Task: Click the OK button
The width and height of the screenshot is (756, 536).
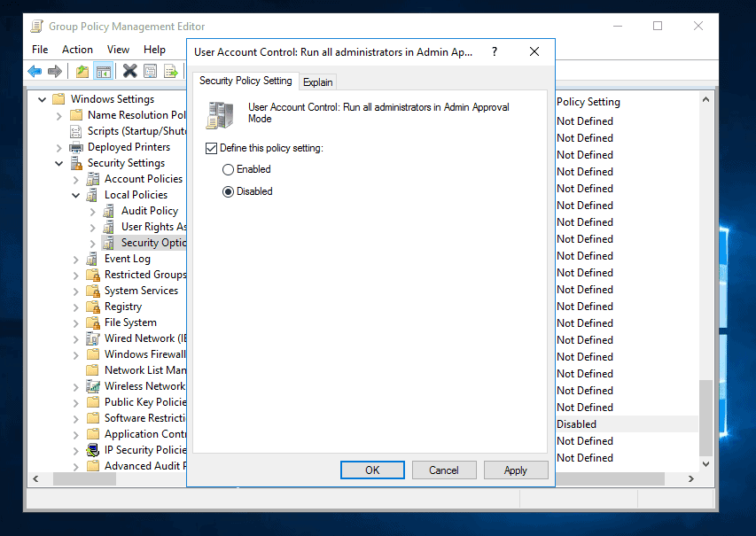Action: (x=372, y=470)
